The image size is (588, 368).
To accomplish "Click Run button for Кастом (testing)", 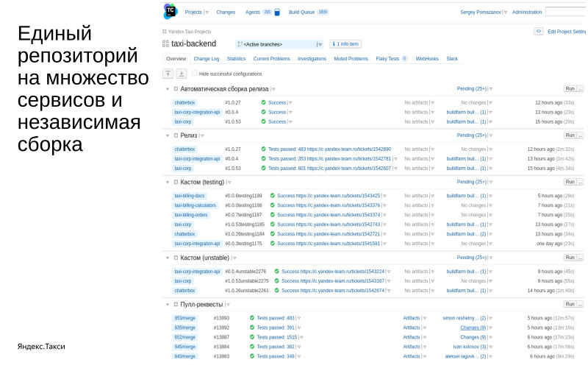I will 570,182.
